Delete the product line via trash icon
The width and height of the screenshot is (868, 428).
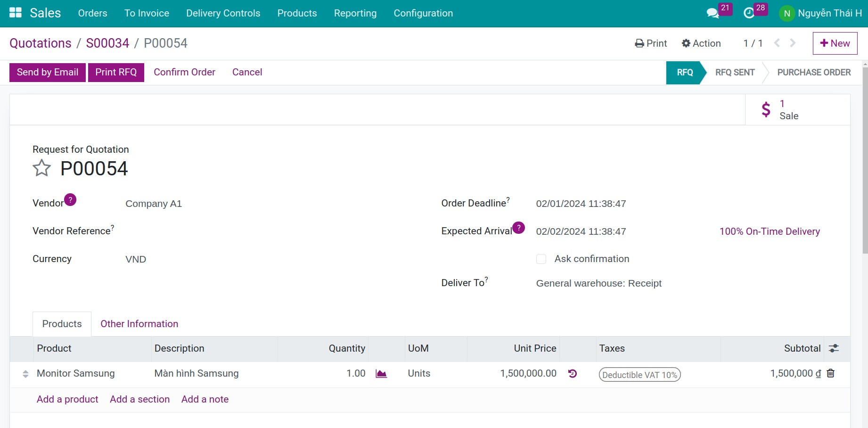[830, 373]
